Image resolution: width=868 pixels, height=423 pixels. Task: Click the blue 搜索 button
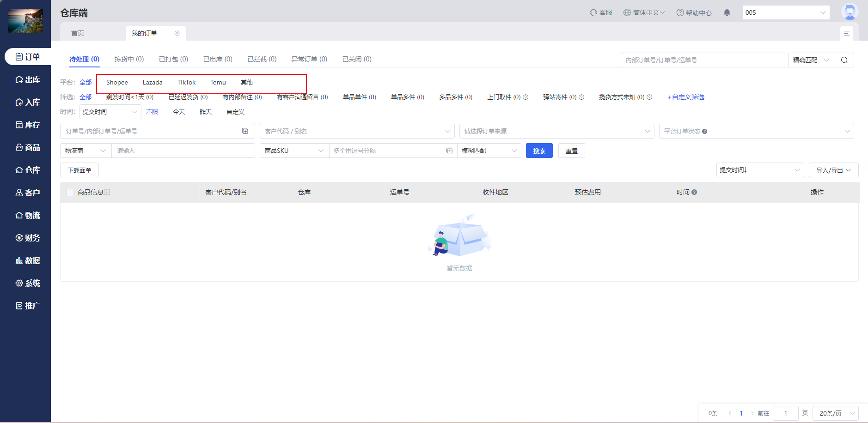[x=539, y=151]
